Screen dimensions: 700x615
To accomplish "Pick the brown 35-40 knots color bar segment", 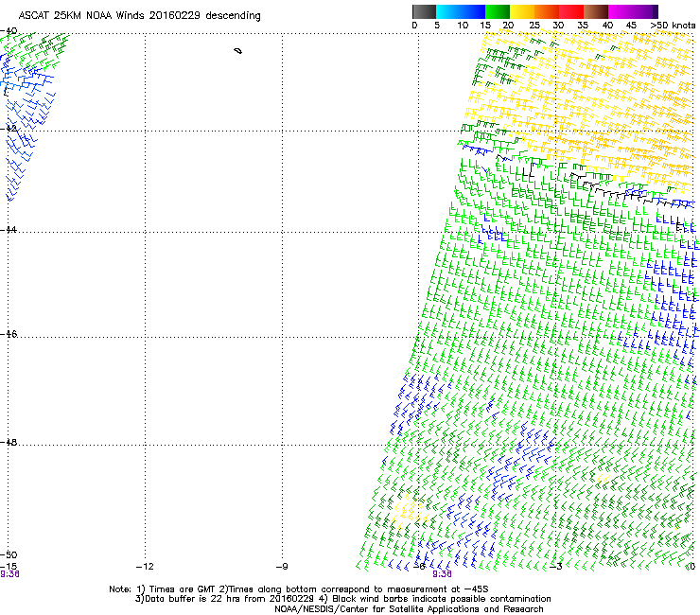I will (x=596, y=11).
